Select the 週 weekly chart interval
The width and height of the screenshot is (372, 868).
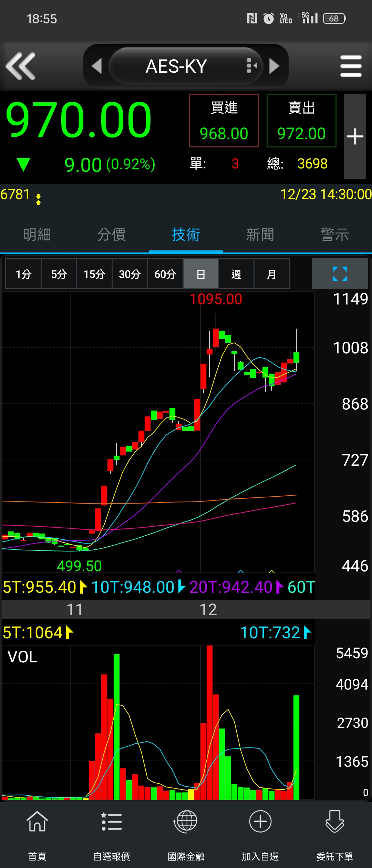(x=236, y=274)
